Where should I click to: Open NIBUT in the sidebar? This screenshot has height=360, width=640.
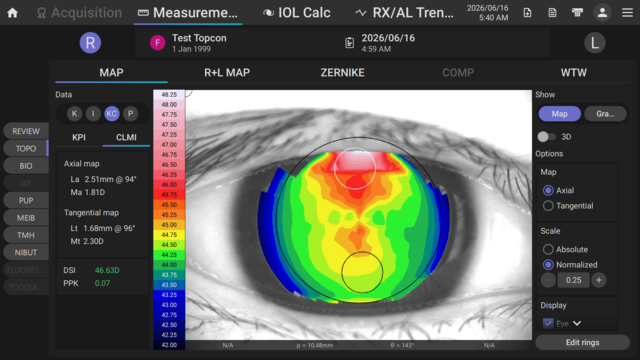26,253
